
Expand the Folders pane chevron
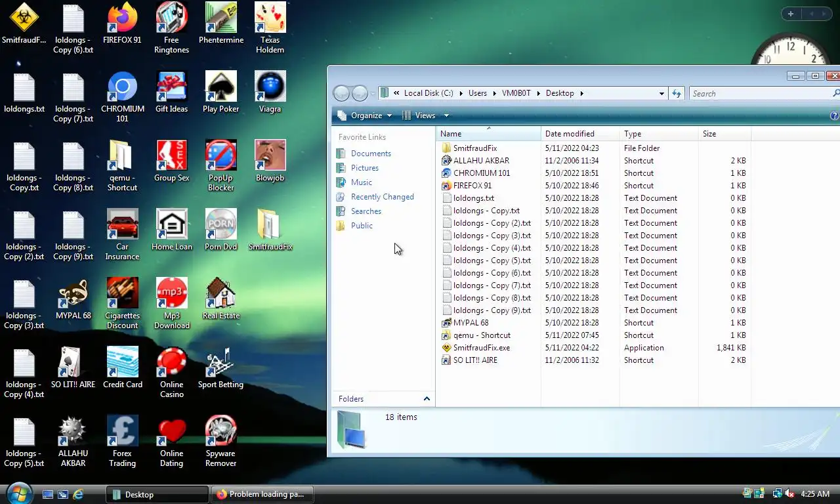pyautogui.click(x=427, y=399)
